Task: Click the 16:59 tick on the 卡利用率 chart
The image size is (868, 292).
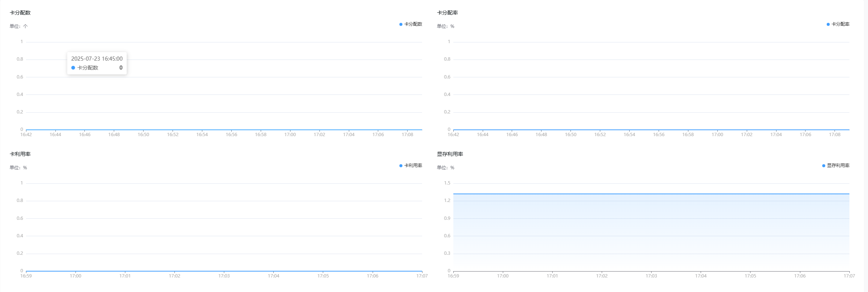Action: [26, 276]
